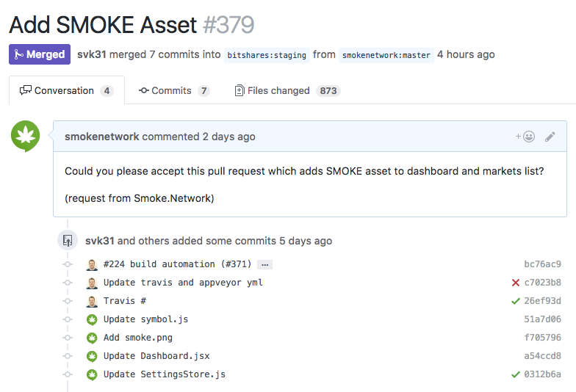Viewport: 576px width, 392px height.
Task: Expand ellipsis on build automation commit
Action: [x=264, y=264]
